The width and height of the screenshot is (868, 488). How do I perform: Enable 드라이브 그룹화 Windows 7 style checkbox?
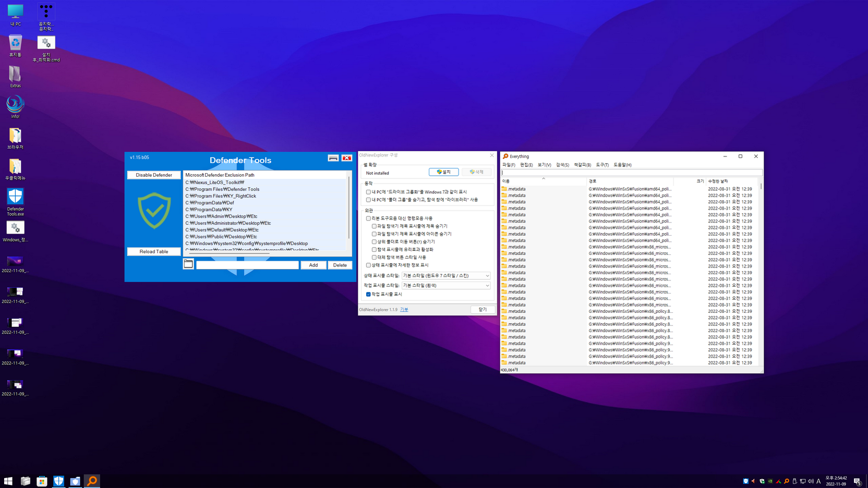tap(368, 192)
